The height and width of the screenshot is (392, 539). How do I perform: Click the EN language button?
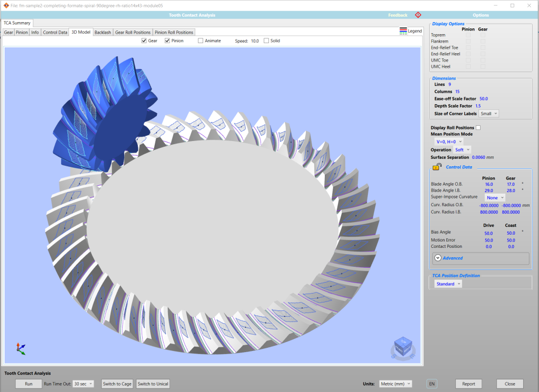point(432,384)
